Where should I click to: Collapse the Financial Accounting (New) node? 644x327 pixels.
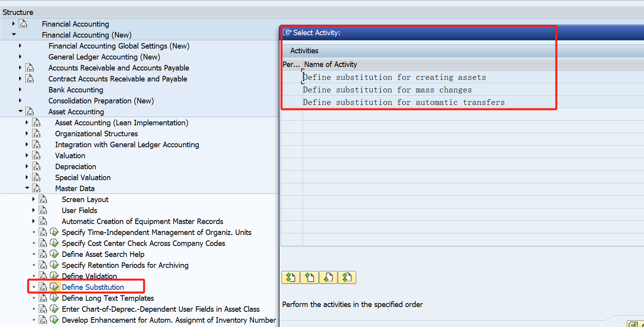14,34
